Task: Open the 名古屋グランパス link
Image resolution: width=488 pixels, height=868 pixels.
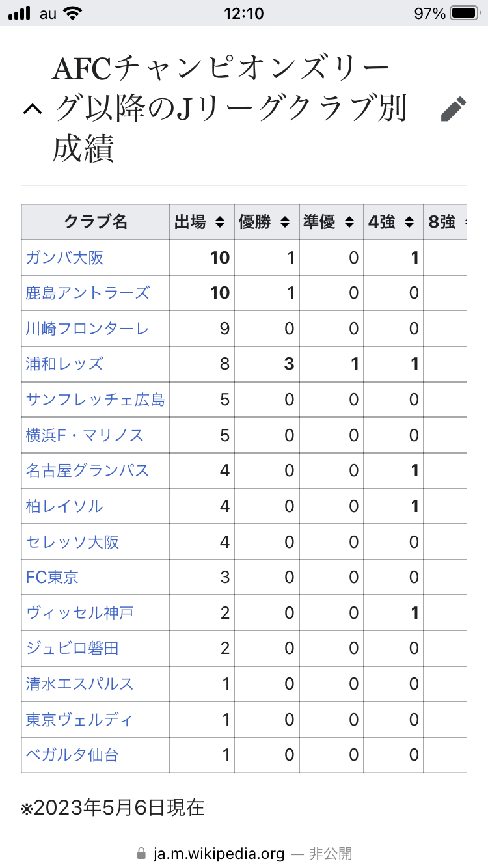Action: click(88, 470)
